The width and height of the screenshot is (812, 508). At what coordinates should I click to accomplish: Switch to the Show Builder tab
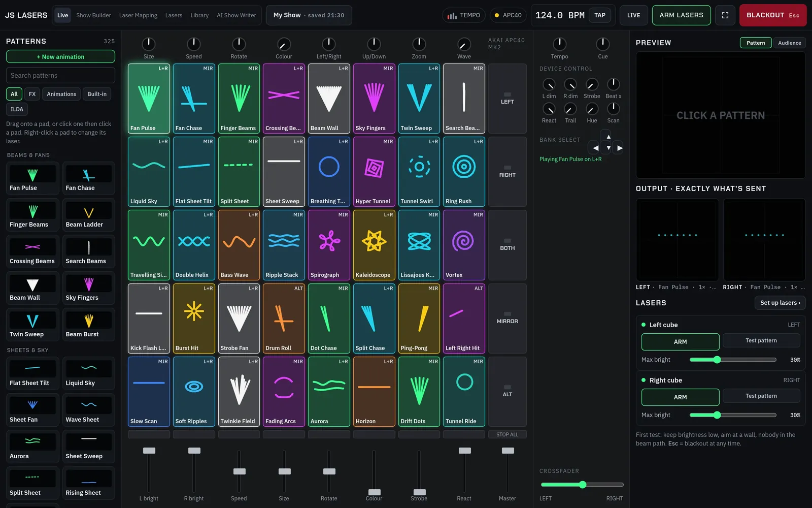(x=93, y=15)
